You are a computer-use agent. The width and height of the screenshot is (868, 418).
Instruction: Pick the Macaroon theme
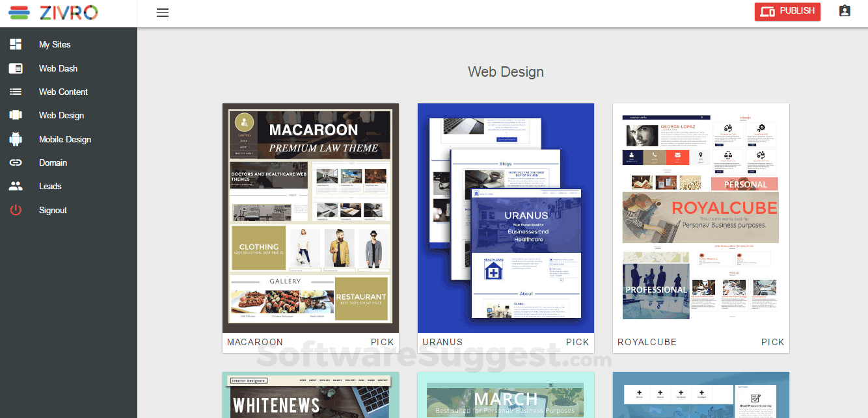pos(383,342)
